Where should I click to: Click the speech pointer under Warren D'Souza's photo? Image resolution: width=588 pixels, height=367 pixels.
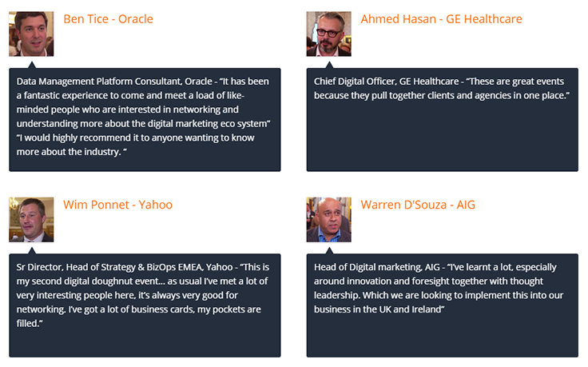click(x=329, y=251)
